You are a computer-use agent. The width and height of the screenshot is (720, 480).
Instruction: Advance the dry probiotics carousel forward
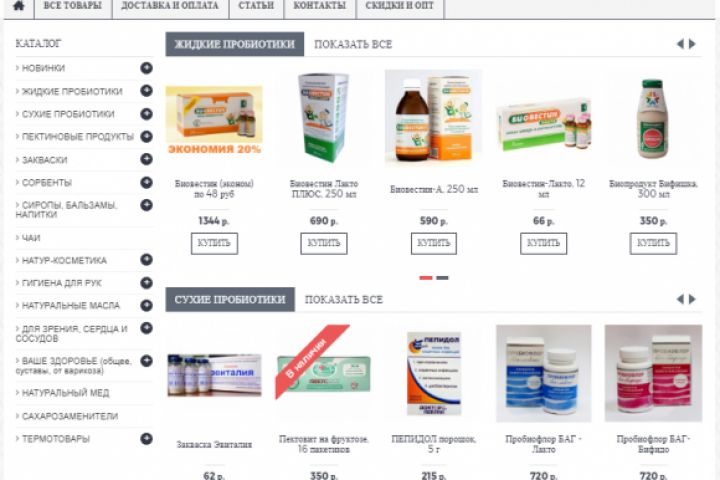[x=692, y=299]
